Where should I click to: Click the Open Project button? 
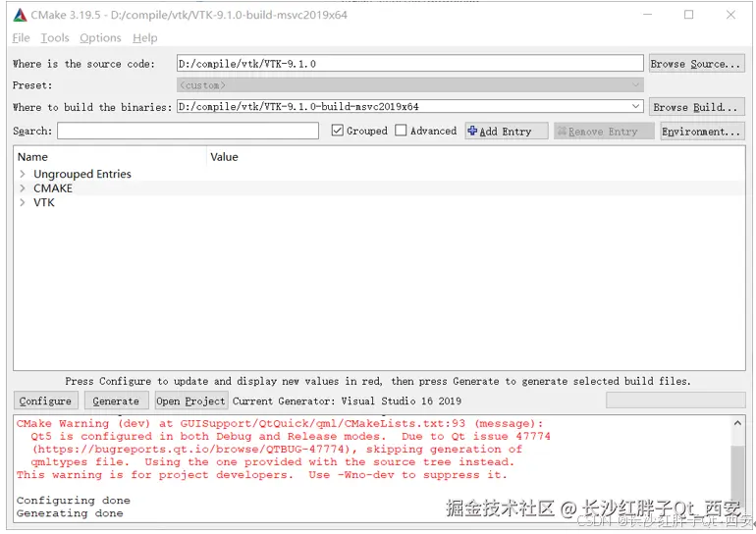tap(190, 400)
